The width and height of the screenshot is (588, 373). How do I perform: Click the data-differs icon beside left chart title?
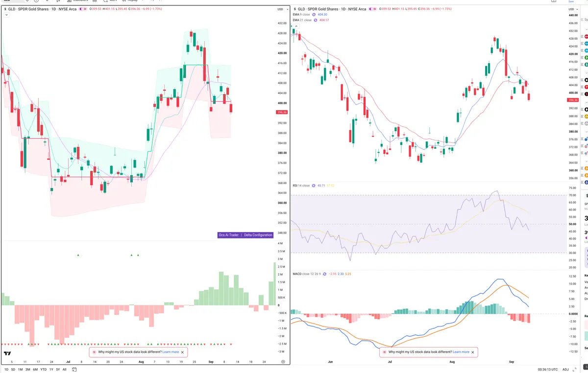click(x=85, y=9)
